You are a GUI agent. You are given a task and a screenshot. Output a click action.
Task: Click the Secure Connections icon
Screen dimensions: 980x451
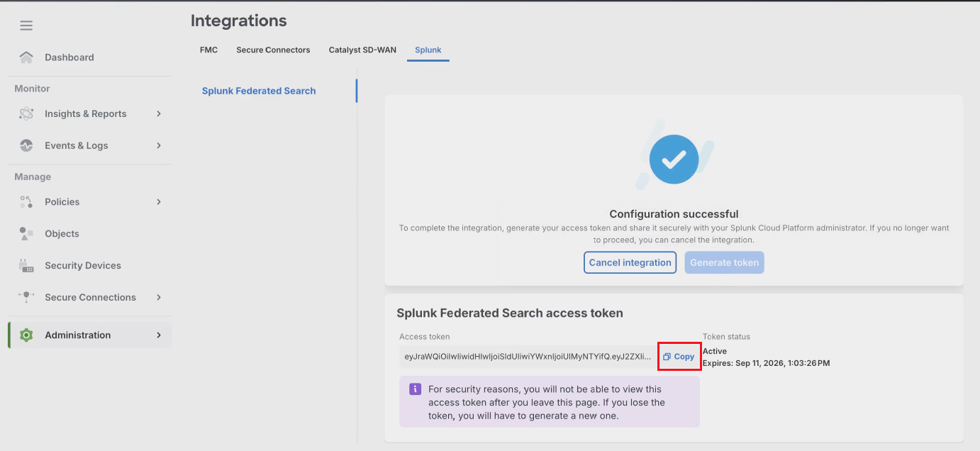(26, 297)
